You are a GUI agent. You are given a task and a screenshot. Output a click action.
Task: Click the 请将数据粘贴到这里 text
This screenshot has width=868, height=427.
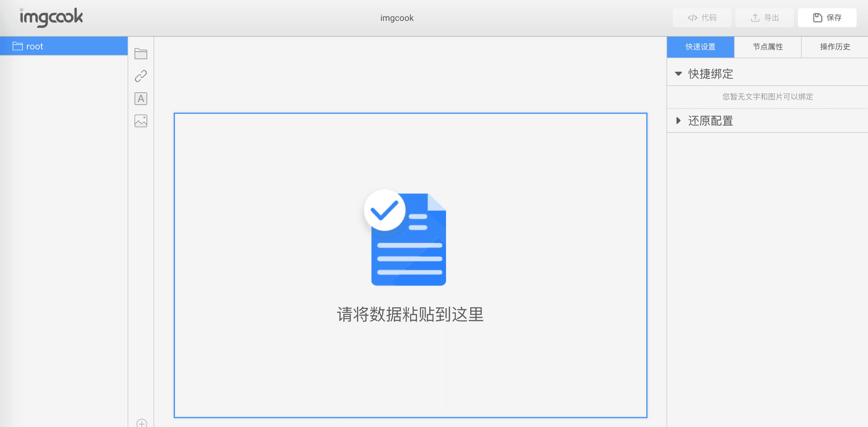(410, 314)
